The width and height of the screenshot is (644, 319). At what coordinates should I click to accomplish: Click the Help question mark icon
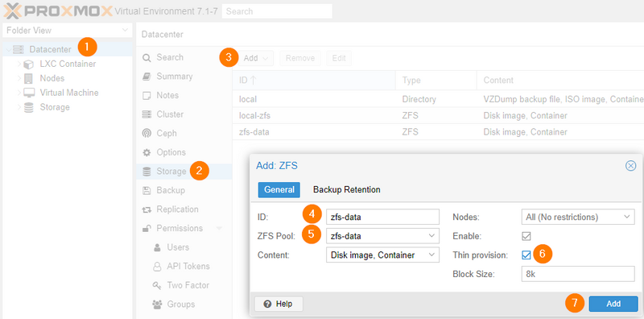pos(268,304)
